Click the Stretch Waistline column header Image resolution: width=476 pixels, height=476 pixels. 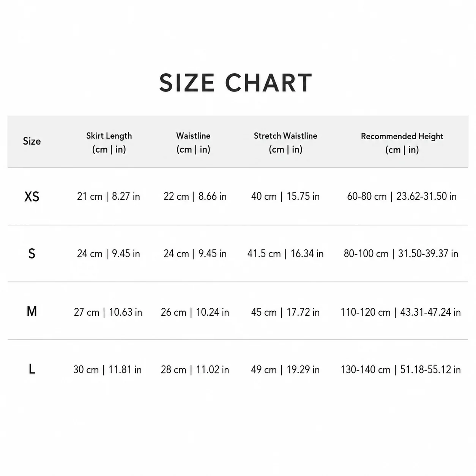click(285, 142)
